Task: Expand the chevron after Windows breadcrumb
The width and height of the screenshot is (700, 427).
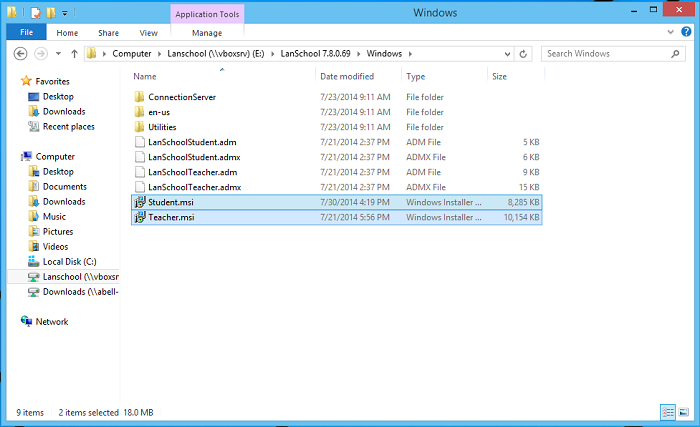Action: point(410,54)
